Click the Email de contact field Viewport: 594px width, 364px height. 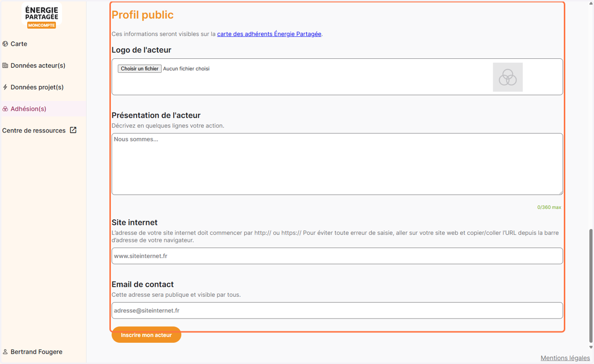click(x=337, y=311)
